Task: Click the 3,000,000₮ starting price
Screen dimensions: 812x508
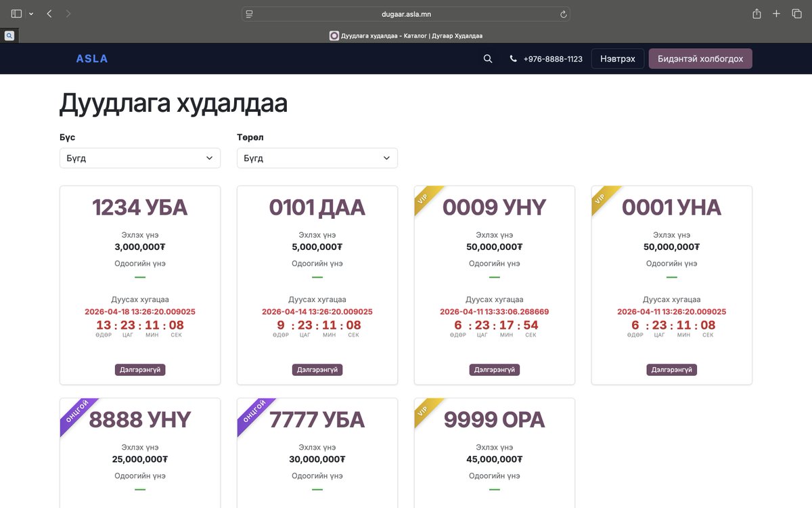Action: [140, 247]
